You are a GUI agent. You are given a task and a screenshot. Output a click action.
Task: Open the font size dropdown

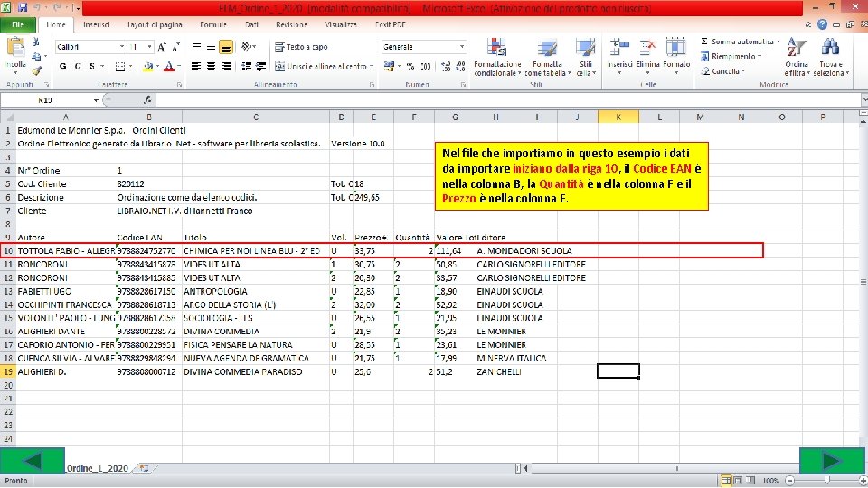[x=149, y=47]
